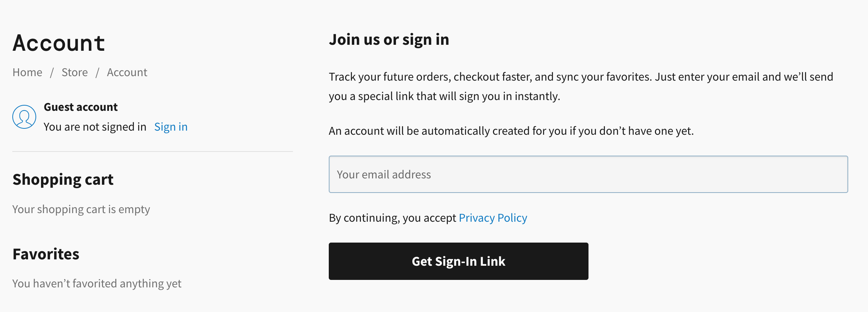Select the favorites empty-state message
The image size is (868, 312).
click(x=97, y=283)
